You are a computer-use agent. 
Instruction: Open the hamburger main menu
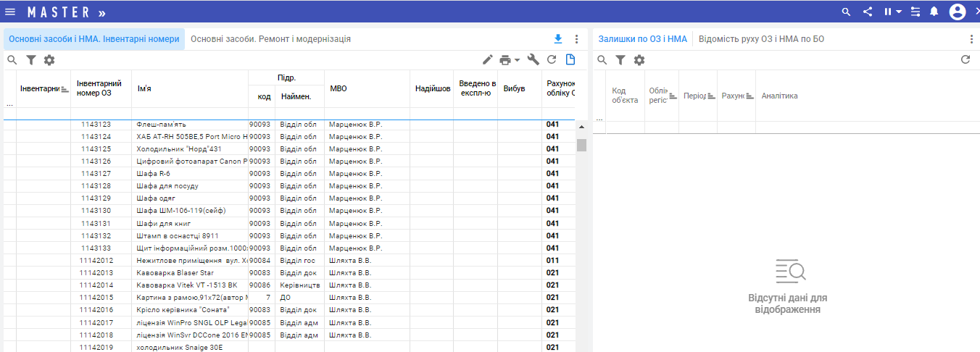[10, 12]
